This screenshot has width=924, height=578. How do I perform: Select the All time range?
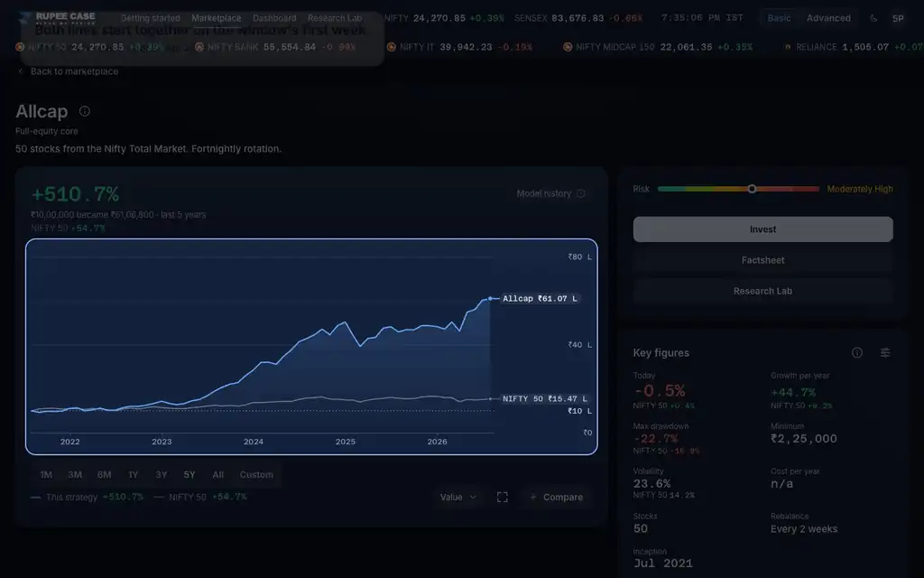click(x=218, y=475)
